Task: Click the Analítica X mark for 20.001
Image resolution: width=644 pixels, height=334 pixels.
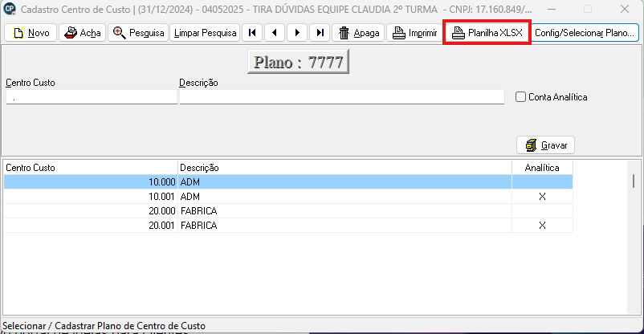Action: pos(542,225)
